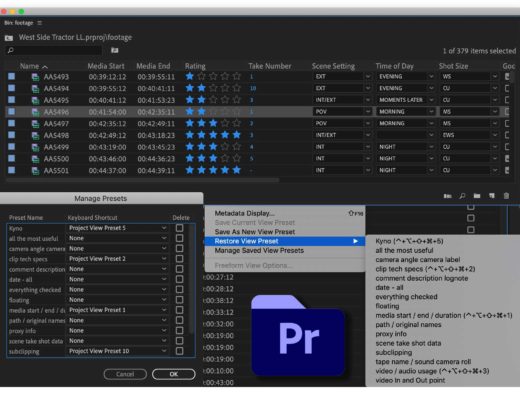Click the Automate to Sequence icon
This screenshot has width=520, height=400.
448,196
